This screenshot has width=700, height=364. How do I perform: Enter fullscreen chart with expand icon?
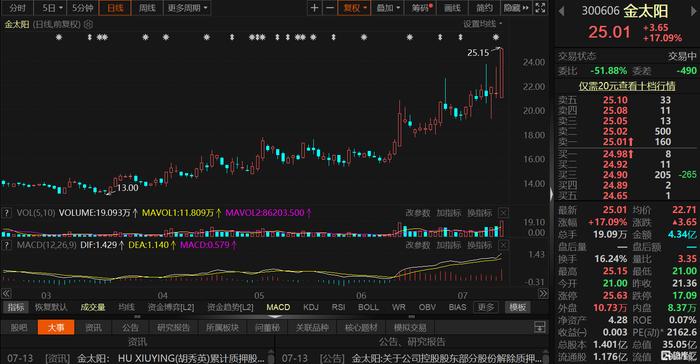[540, 8]
